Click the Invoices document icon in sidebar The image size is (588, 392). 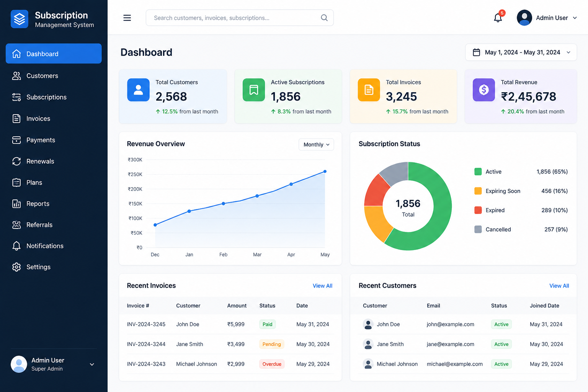tap(16, 119)
